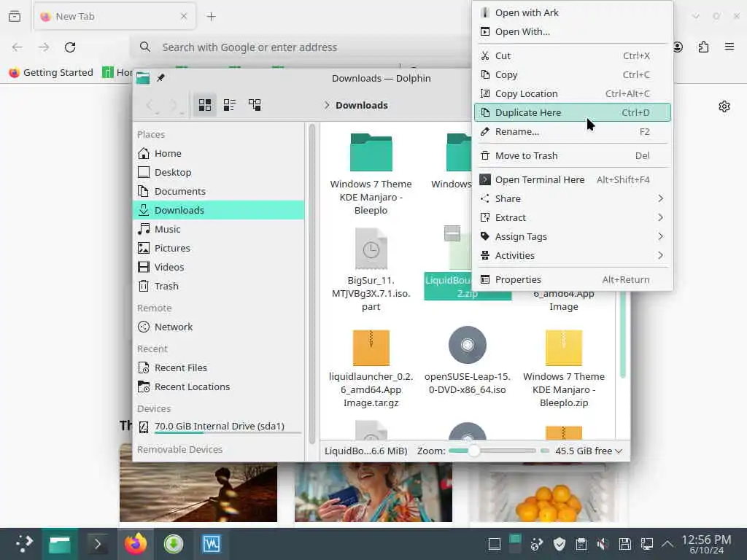Open New Tab personalize gear icon
747x560 pixels.
pos(724,106)
